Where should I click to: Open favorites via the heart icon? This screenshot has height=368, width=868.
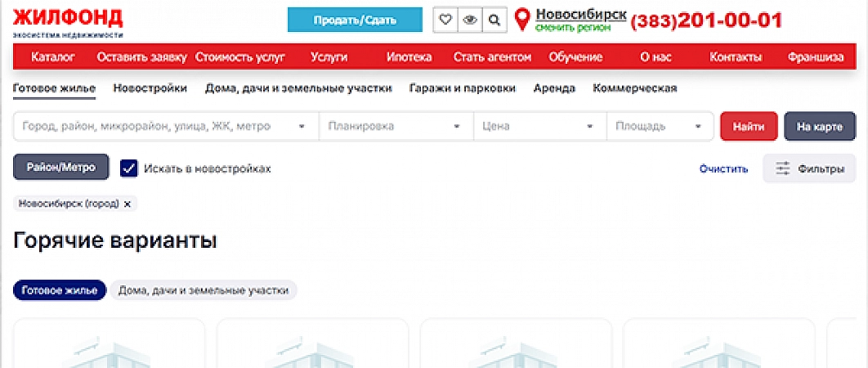445,20
